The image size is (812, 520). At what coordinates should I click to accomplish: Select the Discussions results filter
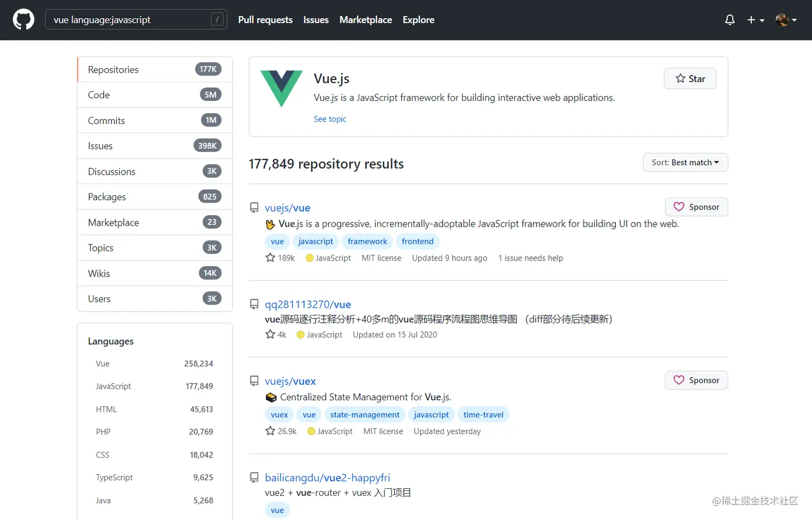[155, 171]
